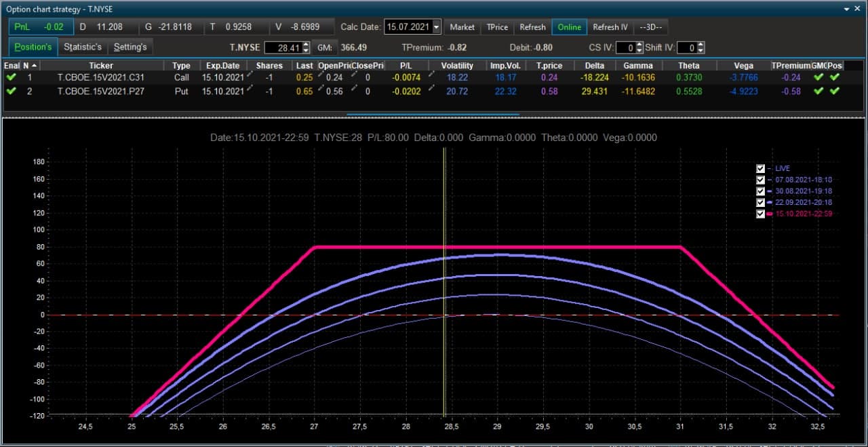Open the Setting's tab

coord(130,47)
